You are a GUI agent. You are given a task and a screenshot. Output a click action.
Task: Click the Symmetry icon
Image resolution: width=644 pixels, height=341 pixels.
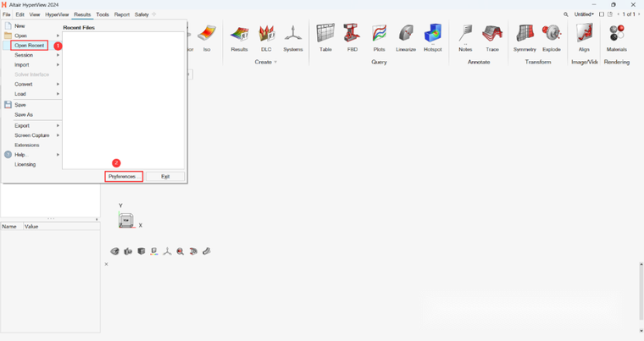tap(525, 36)
